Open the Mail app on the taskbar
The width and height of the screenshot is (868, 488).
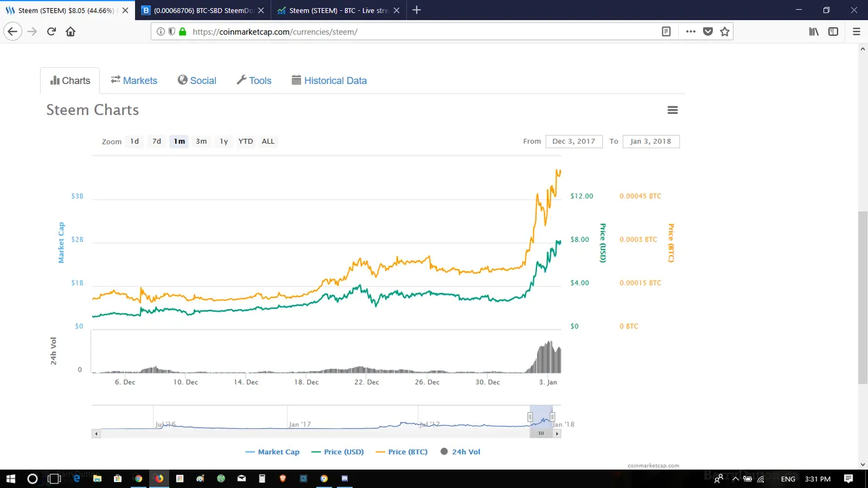coord(241,479)
